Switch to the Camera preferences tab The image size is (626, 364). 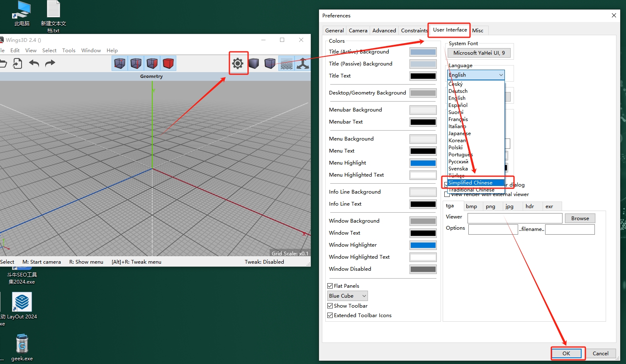[358, 31]
